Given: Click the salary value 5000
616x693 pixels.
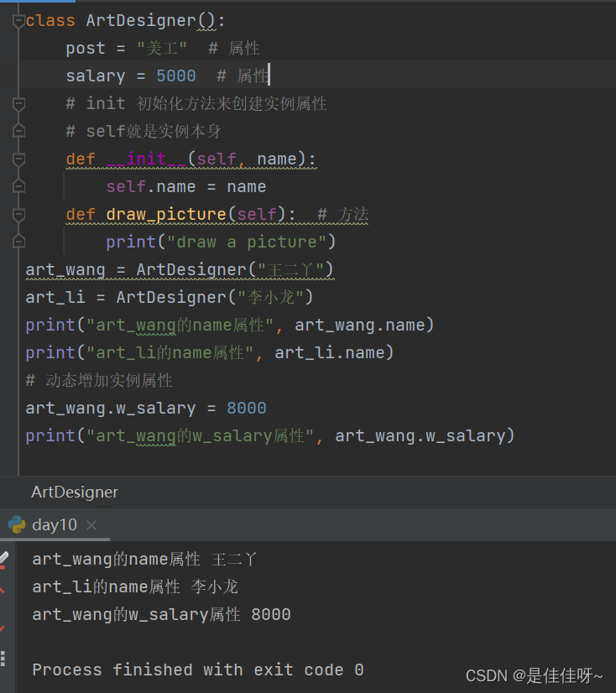Looking at the screenshot, I should 176,76.
